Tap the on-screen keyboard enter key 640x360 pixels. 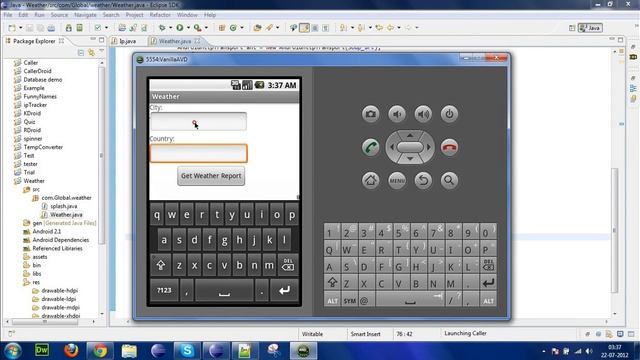284,290
